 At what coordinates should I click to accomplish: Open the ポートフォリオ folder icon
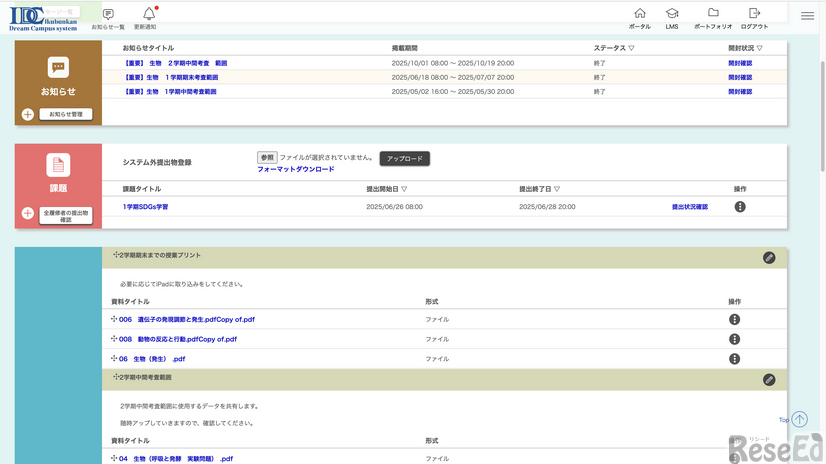(713, 13)
